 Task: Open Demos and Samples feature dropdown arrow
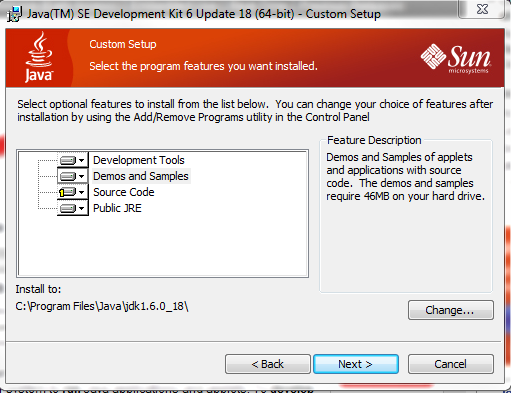tap(81, 176)
